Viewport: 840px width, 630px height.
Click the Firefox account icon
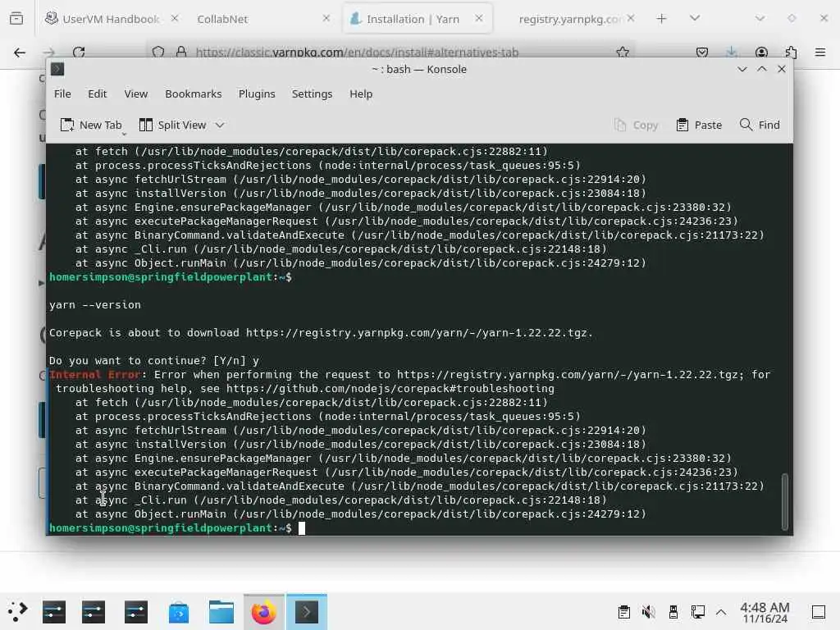point(761,52)
